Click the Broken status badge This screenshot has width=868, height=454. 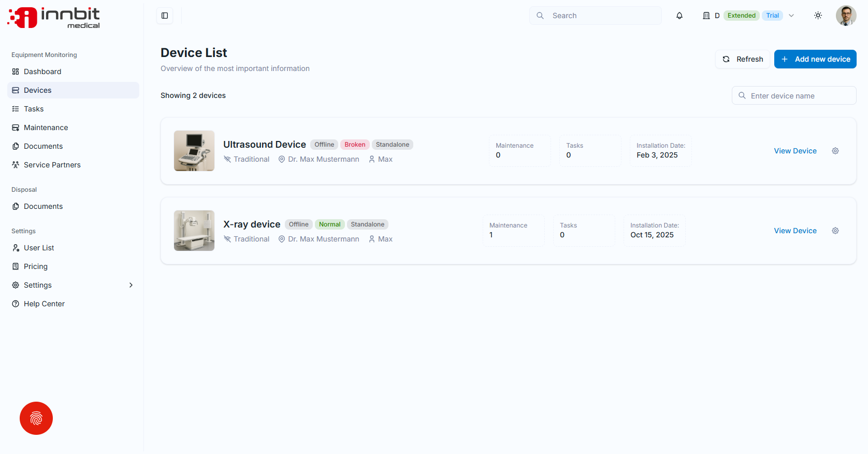[355, 145]
